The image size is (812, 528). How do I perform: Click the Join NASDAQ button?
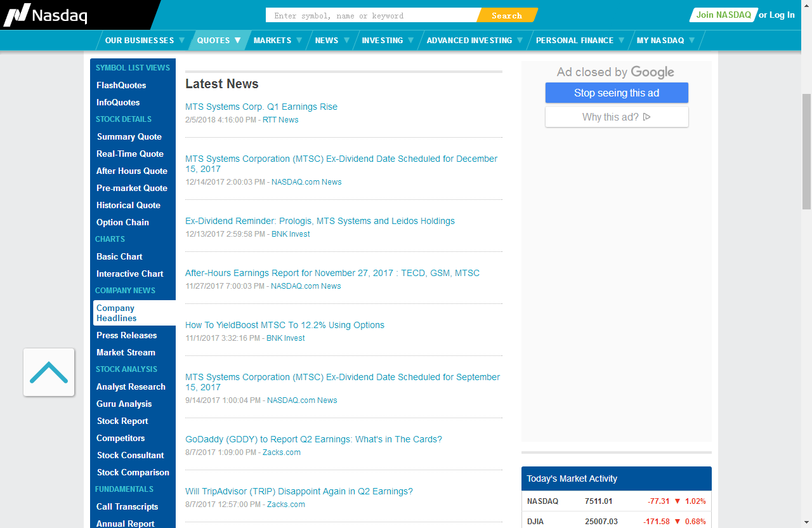click(723, 15)
